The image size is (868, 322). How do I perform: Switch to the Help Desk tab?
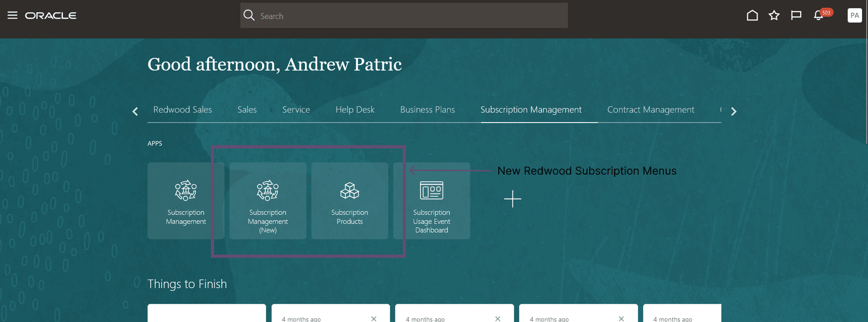355,109
